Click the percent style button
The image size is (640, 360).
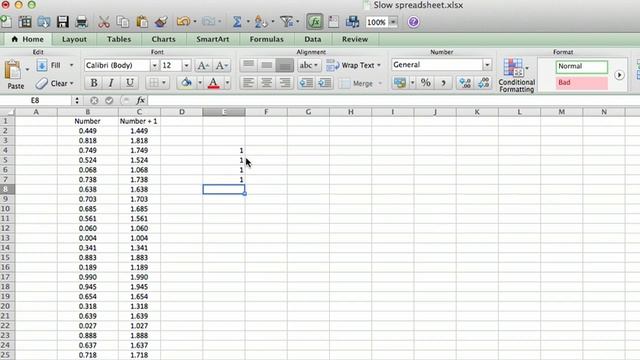click(425, 83)
